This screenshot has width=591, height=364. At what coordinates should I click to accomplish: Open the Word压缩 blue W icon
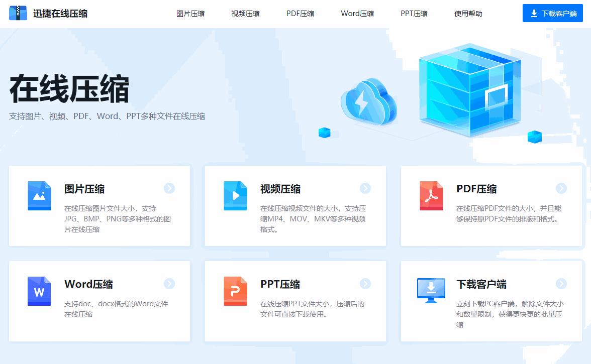[x=39, y=291]
